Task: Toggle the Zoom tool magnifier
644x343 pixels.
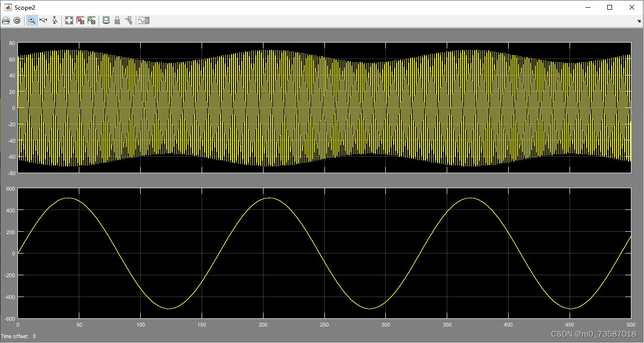Action: coord(32,20)
